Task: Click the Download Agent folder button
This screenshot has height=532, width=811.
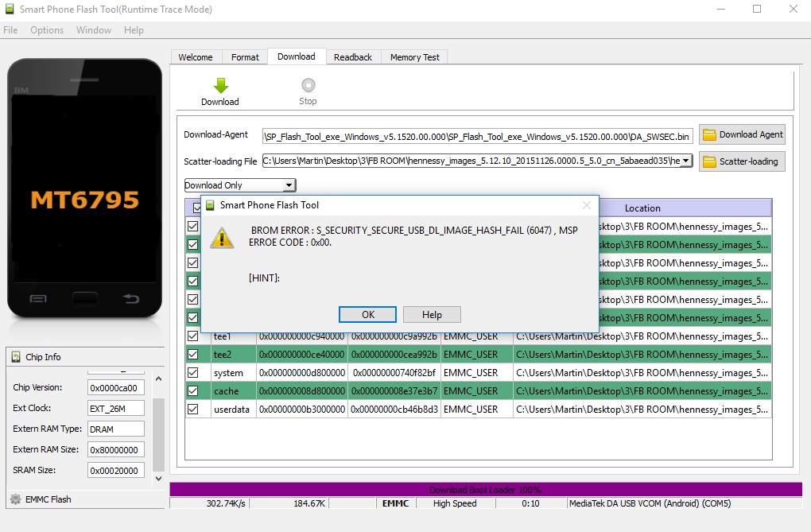Action: pyautogui.click(x=742, y=134)
